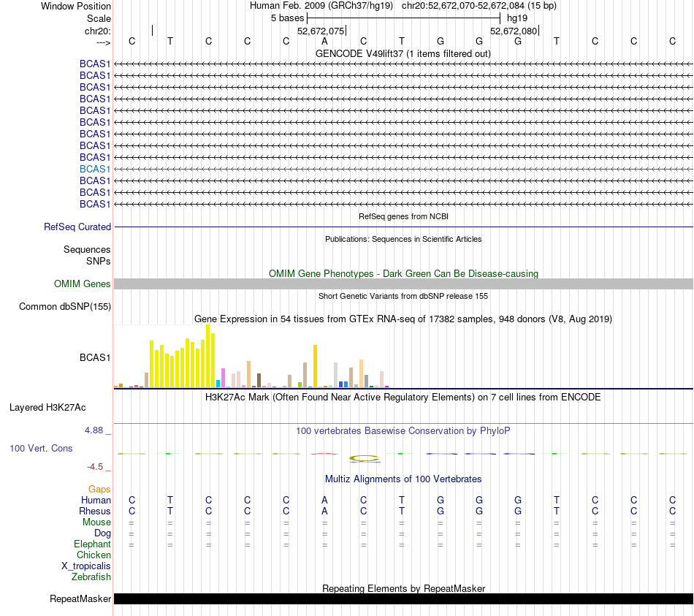
Task: Click the chr20: label
Action: coord(98,31)
